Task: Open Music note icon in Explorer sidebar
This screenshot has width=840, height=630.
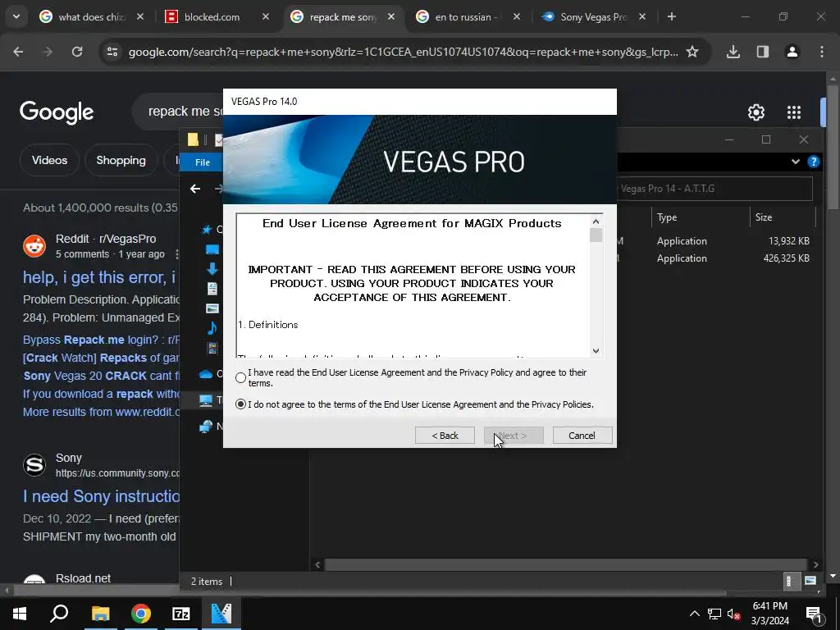Action: tap(212, 328)
